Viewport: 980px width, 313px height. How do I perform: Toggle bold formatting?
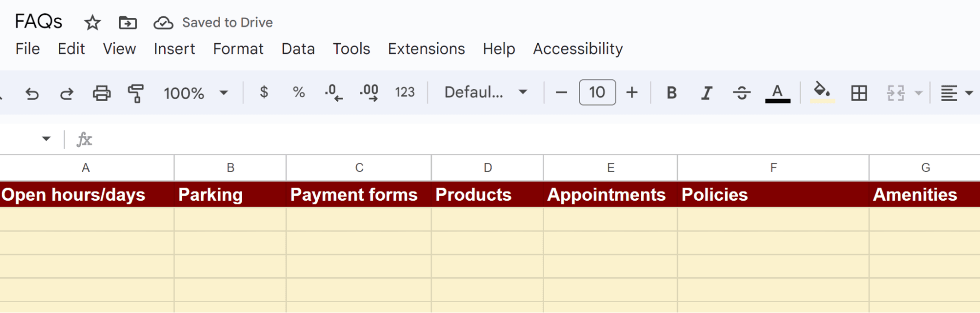(x=672, y=93)
